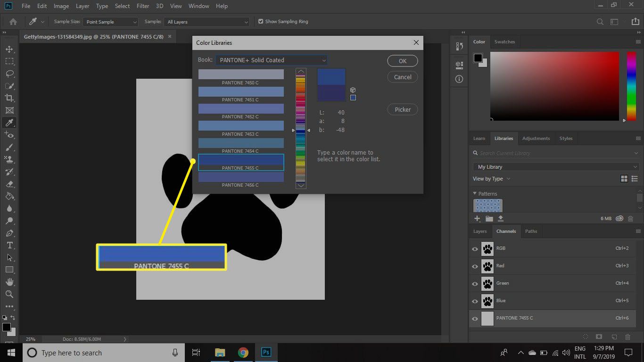The image size is (644, 362).
Task: Hide the Red channel visibility eye
Action: pyautogui.click(x=475, y=266)
